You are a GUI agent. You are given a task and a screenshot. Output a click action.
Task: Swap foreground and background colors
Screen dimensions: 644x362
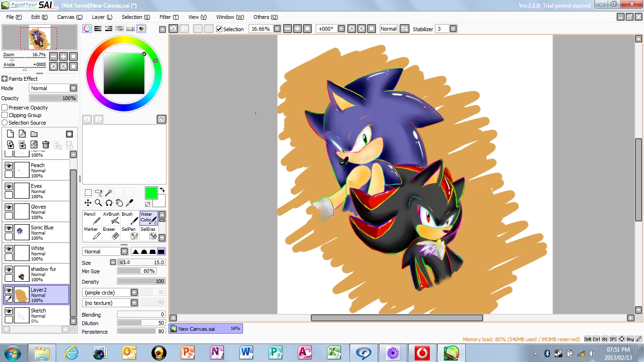[x=162, y=190]
